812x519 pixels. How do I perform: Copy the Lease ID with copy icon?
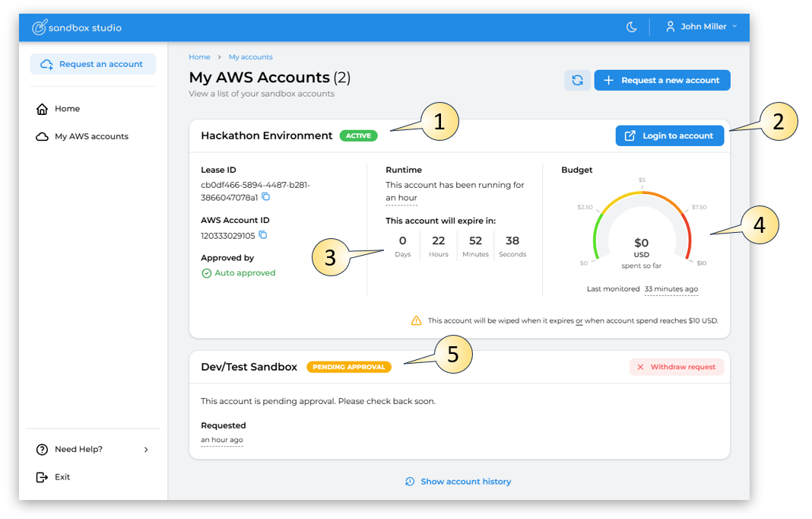(266, 197)
